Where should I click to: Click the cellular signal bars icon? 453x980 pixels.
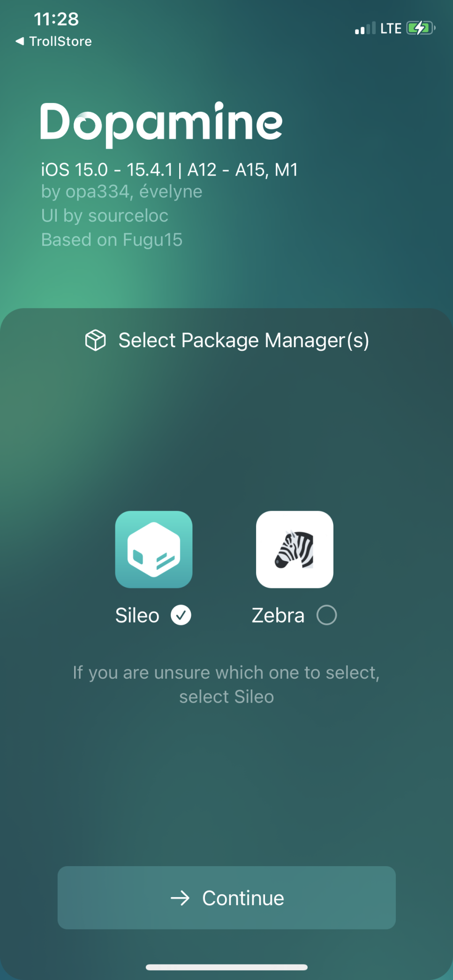[365, 28]
